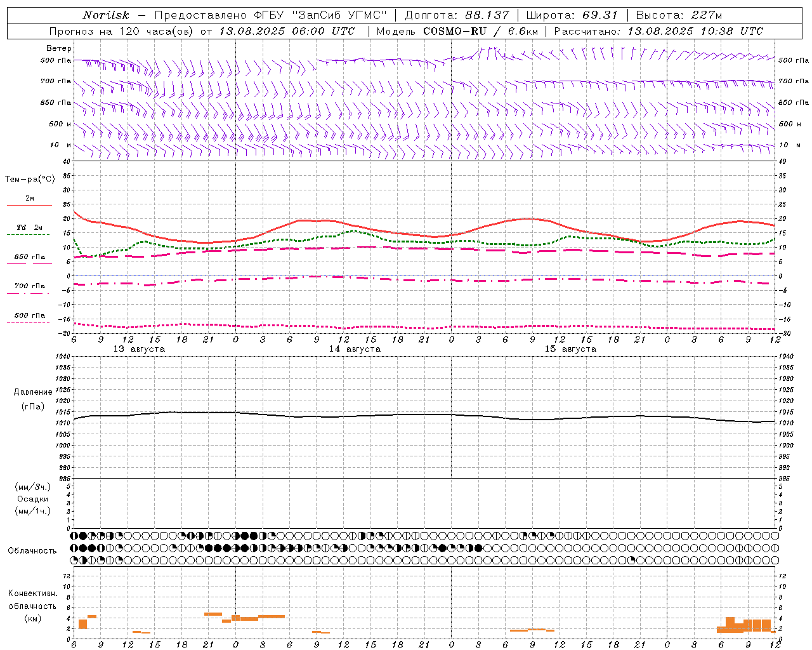Select the "Предоставлено ФГБУ ЗапСиб УГМС" provider text
The height and width of the screenshot is (650, 812).
[270, 15]
